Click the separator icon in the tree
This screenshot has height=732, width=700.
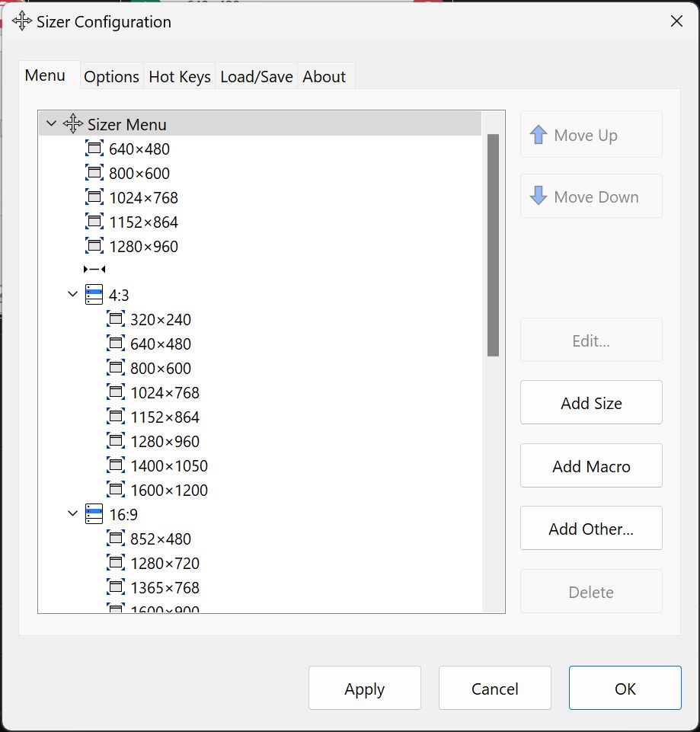[x=94, y=270]
